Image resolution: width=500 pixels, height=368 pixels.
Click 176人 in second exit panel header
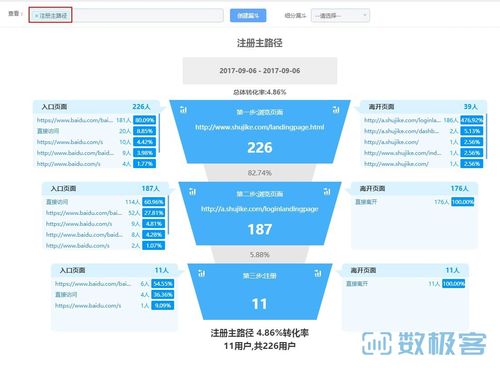click(x=460, y=189)
